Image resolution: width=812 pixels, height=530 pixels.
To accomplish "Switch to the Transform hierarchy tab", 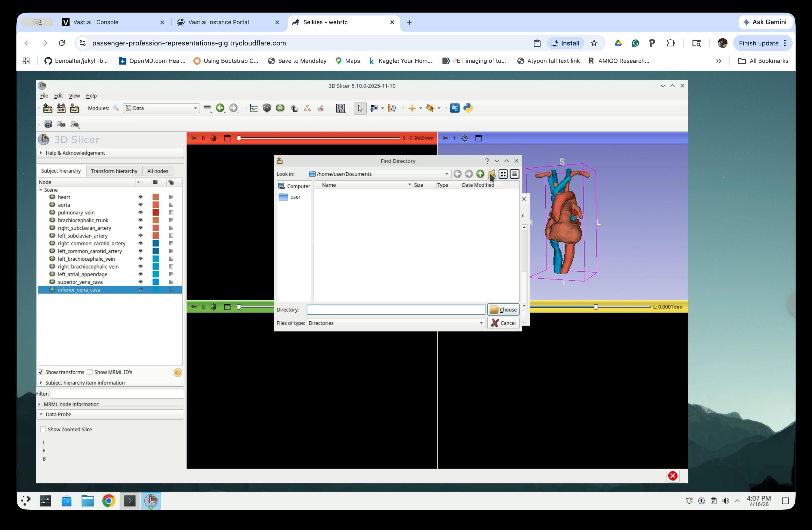I will pos(114,171).
